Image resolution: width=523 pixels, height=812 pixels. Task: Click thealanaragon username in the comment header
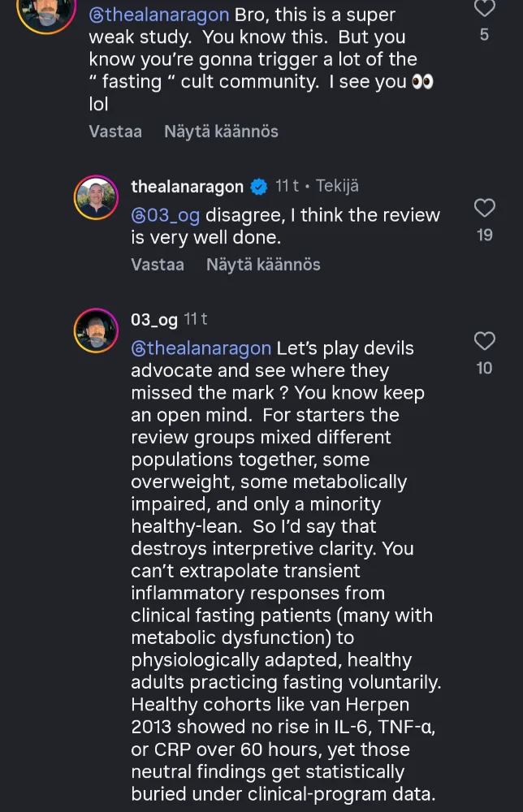(x=187, y=187)
